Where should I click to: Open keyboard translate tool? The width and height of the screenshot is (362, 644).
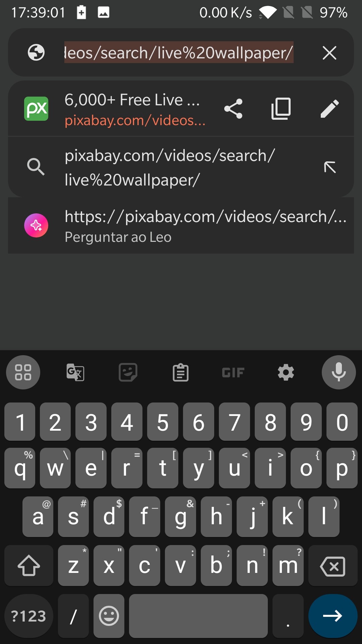pos(75,372)
